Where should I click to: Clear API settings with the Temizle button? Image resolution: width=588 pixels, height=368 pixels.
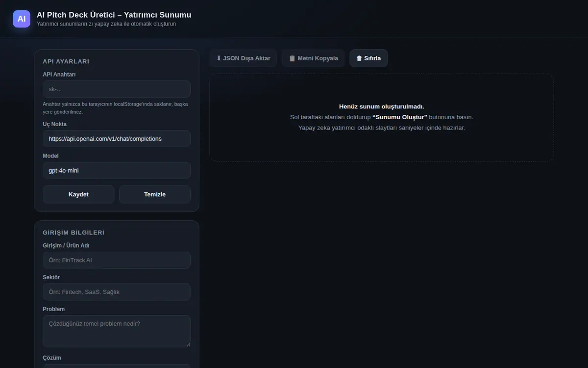(155, 194)
